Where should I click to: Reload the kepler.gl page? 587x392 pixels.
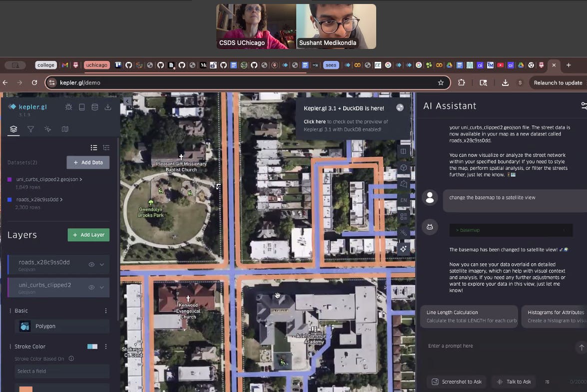pyautogui.click(x=34, y=83)
